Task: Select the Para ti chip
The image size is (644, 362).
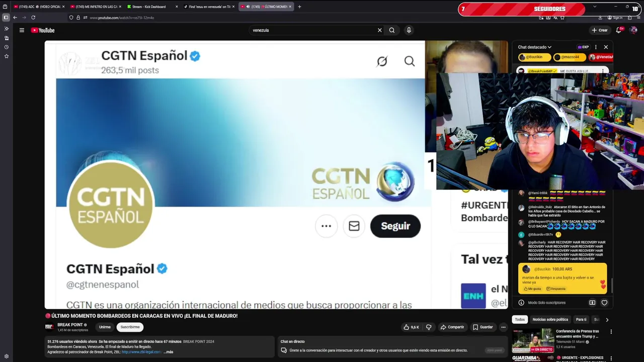Action: tap(581, 319)
